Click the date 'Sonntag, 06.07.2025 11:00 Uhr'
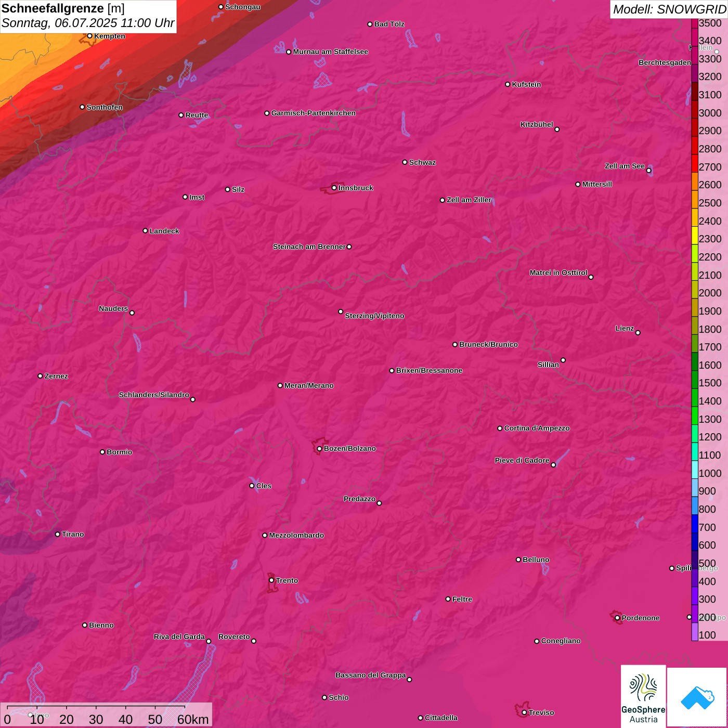The image size is (728, 728). click(88, 23)
